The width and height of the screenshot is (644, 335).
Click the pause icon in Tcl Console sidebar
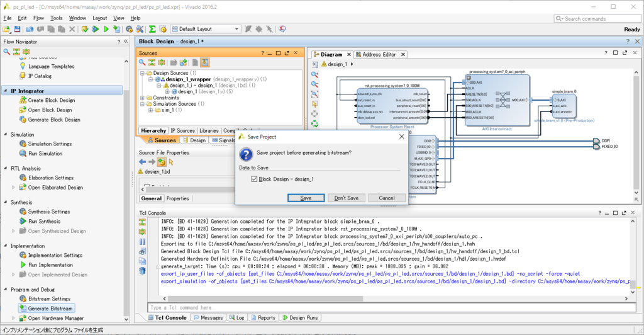coord(142,242)
